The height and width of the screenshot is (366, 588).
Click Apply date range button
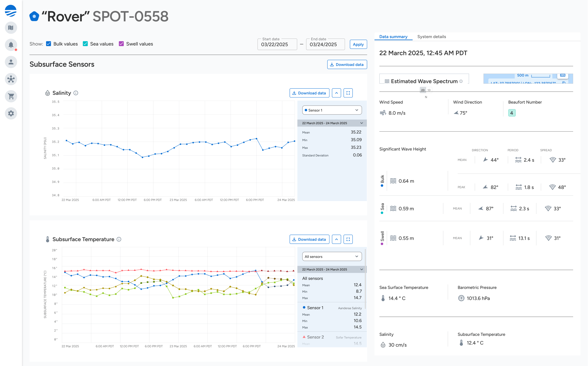click(358, 44)
